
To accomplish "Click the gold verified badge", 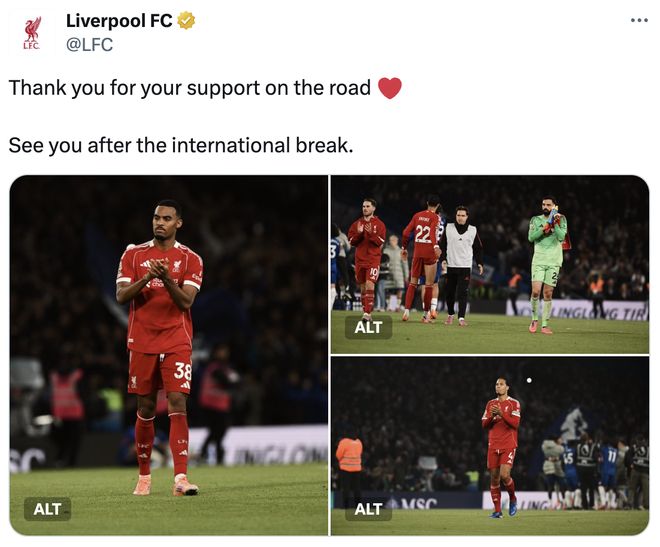I will tap(186, 21).
